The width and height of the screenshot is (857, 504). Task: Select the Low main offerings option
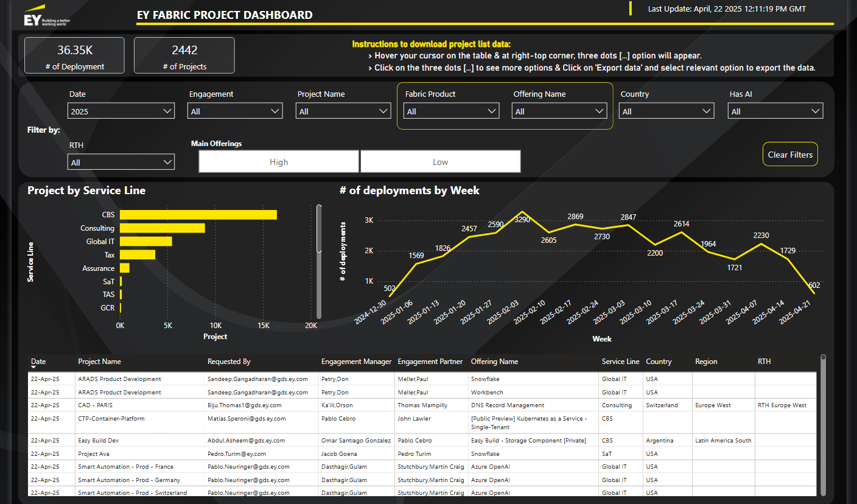pyautogui.click(x=440, y=162)
